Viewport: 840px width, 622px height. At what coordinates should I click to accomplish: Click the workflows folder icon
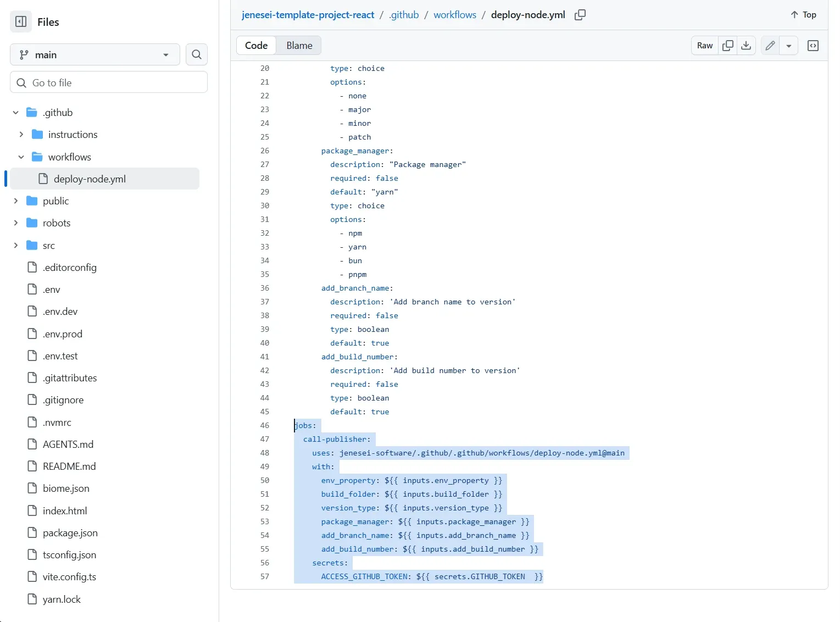(x=37, y=157)
